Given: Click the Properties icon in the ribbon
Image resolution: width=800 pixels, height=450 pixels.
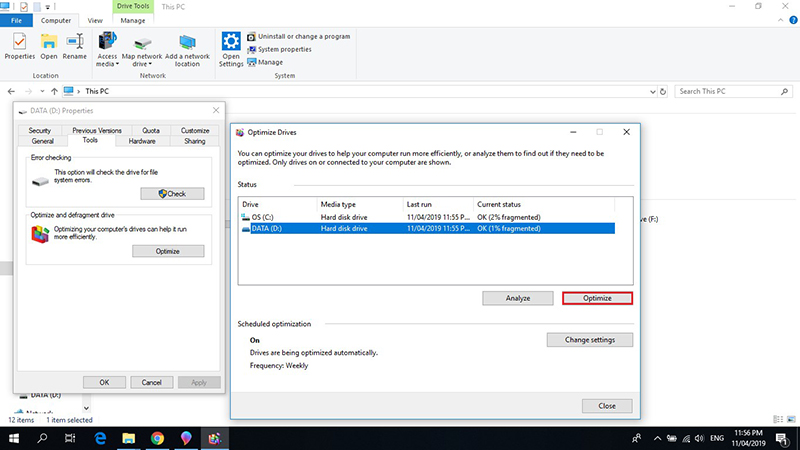Looking at the screenshot, I should [x=19, y=46].
